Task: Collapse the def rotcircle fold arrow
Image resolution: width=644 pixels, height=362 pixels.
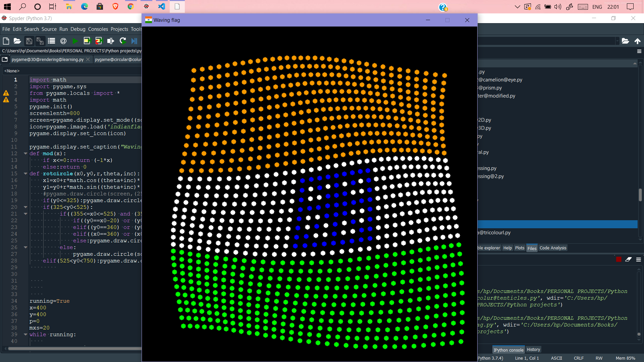Action: (25, 174)
